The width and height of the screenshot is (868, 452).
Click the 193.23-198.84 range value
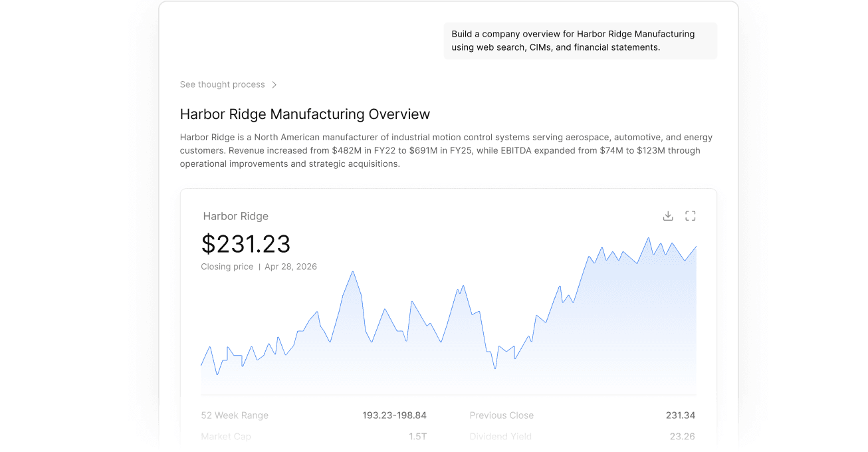click(394, 415)
